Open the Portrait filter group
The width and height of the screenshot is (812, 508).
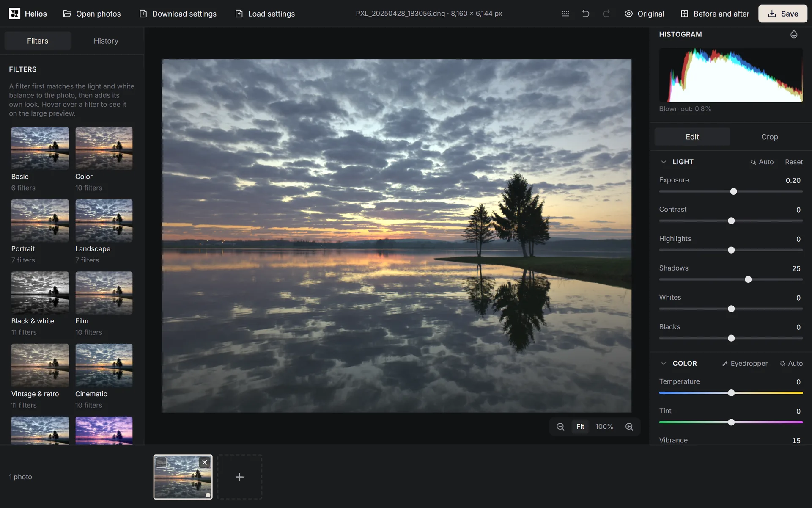point(40,232)
